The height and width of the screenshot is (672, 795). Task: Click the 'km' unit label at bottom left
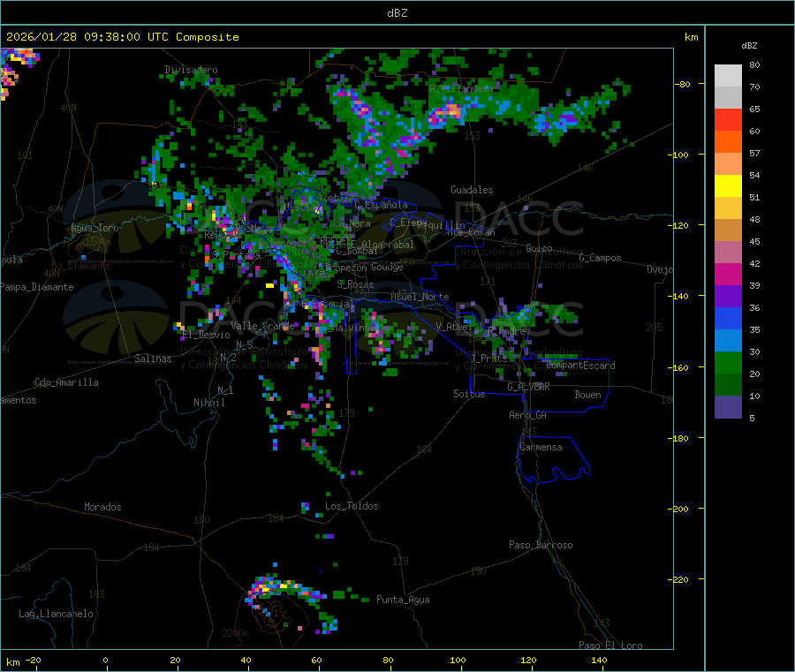tap(12, 662)
